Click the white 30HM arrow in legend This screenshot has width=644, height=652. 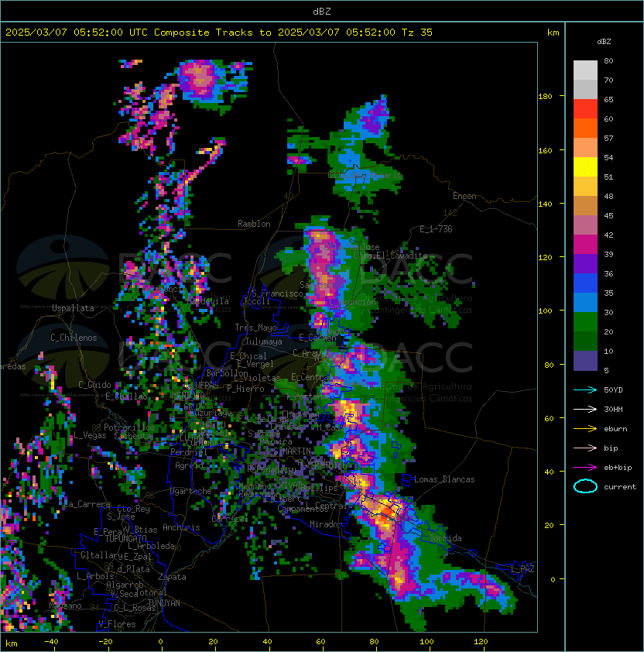tap(585, 409)
